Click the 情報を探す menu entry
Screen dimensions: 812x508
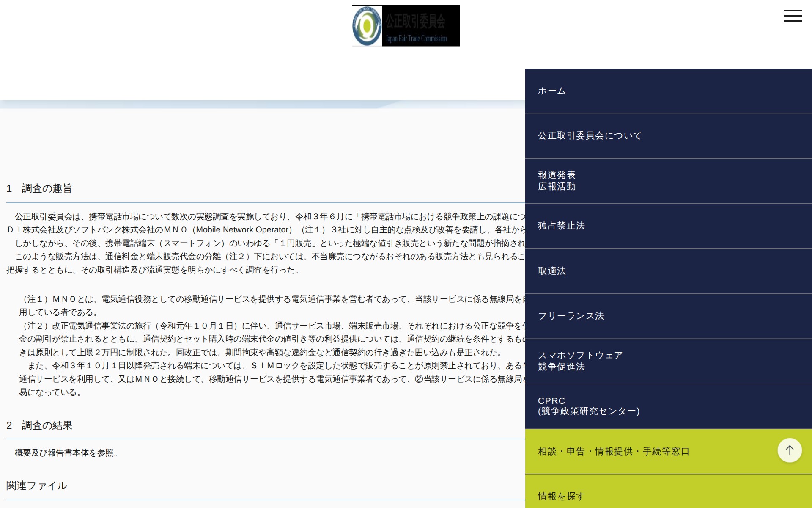click(x=561, y=496)
